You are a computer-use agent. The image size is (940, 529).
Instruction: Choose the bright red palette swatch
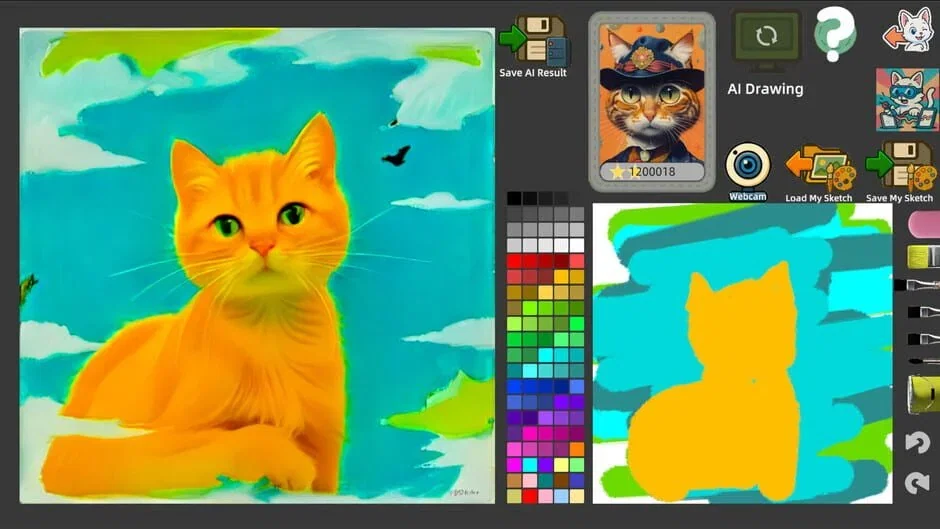click(x=514, y=261)
